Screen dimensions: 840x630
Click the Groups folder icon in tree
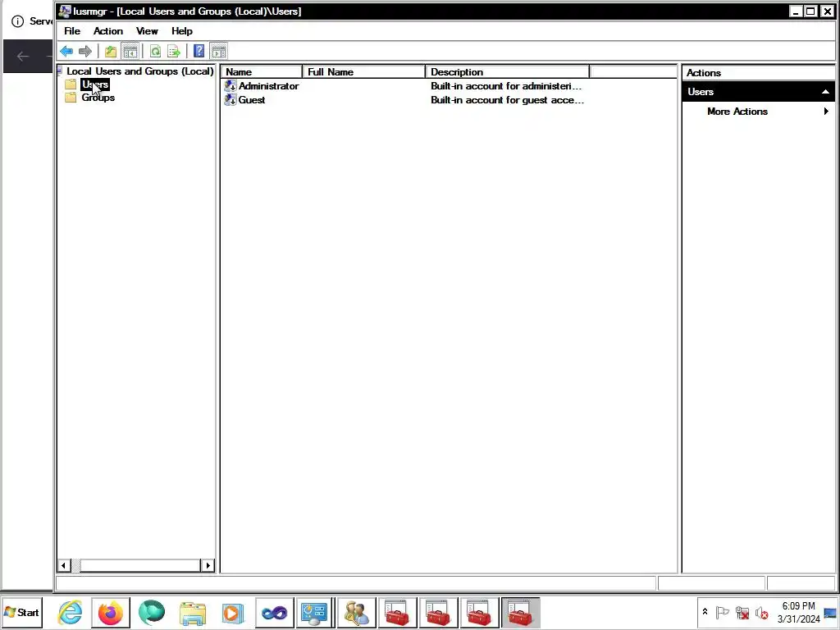click(71, 98)
